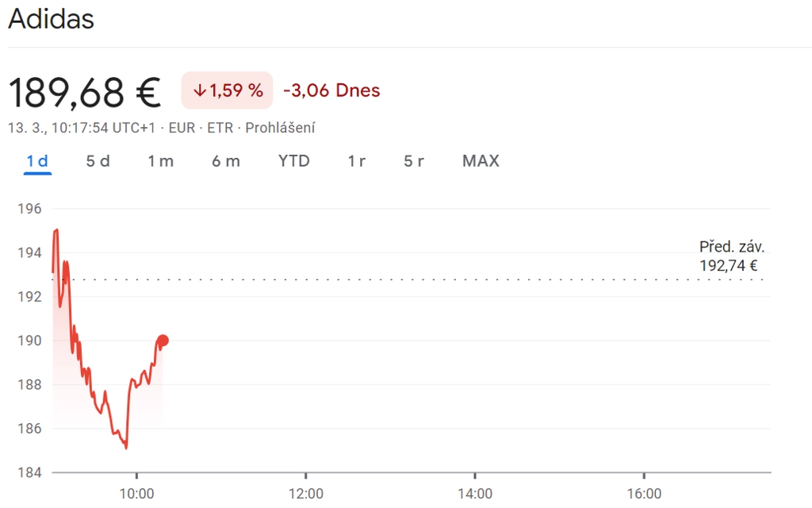Click the -3,06 Dnes change text
Viewport: 812px width, 508px height.
pos(331,90)
